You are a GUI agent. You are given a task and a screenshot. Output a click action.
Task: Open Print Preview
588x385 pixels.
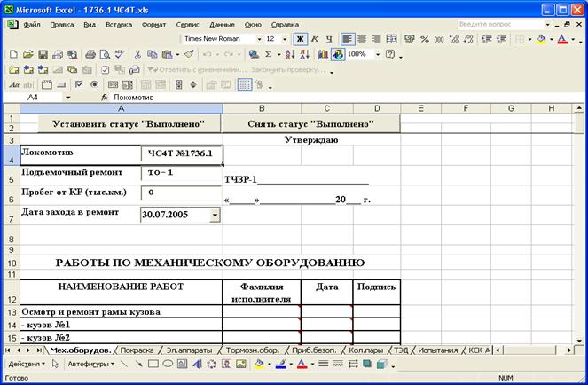coord(105,54)
